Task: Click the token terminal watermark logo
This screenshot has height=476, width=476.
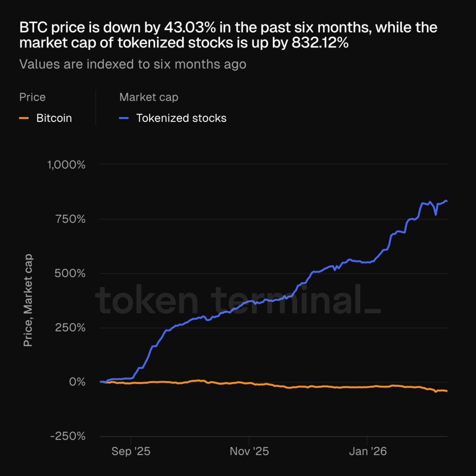Action: pyautogui.click(x=238, y=301)
